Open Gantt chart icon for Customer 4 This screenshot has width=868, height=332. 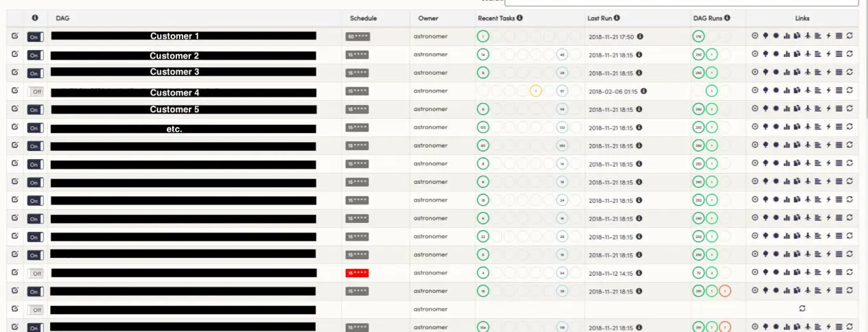pyautogui.click(x=818, y=91)
